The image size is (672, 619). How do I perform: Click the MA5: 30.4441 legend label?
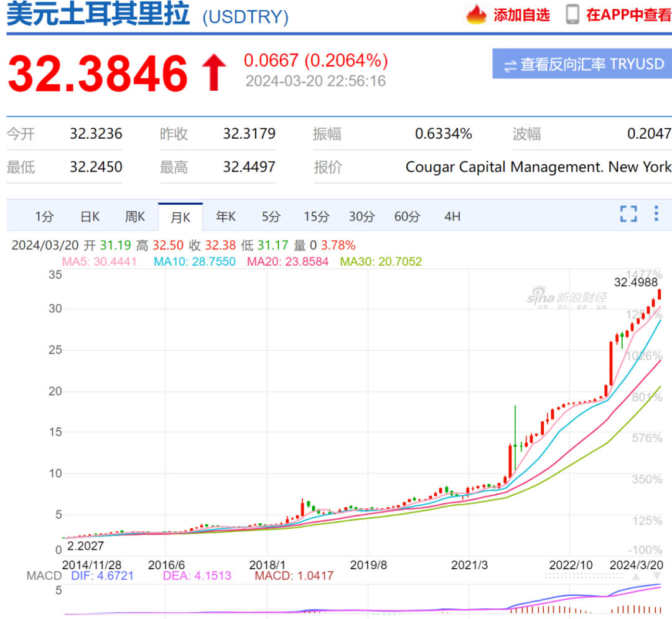(99, 261)
